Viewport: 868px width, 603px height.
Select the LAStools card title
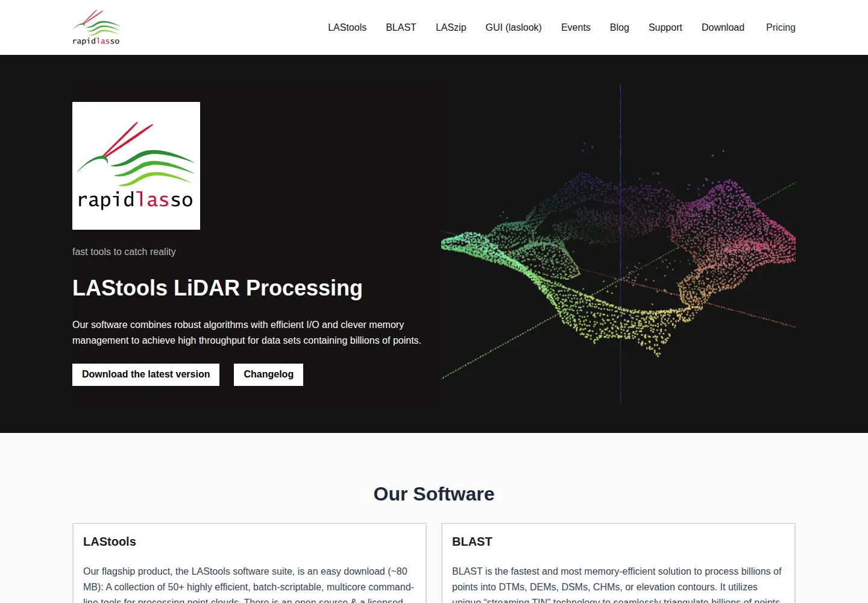pos(110,541)
